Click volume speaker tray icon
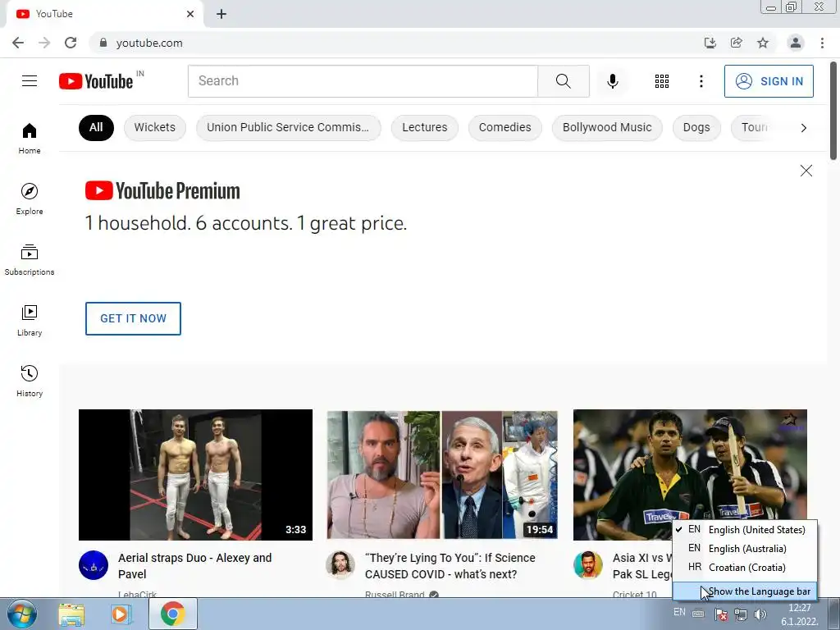The width and height of the screenshot is (840, 630). [x=760, y=614]
